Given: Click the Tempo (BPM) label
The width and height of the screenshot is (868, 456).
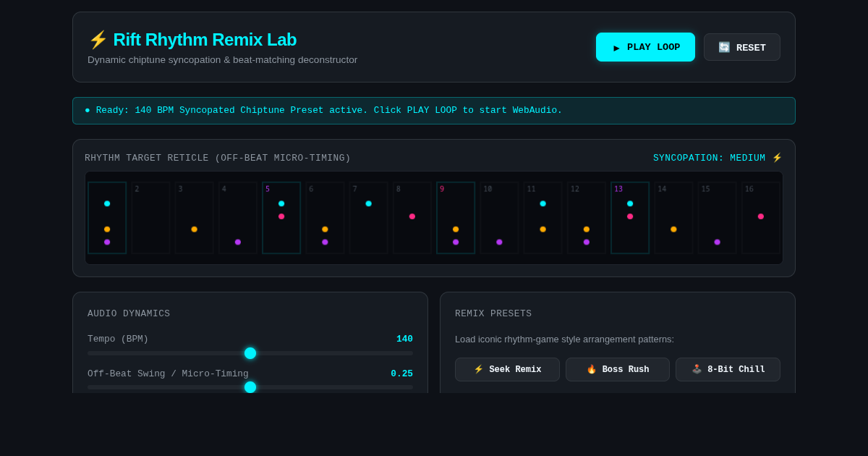Looking at the screenshot, I should (118, 339).
